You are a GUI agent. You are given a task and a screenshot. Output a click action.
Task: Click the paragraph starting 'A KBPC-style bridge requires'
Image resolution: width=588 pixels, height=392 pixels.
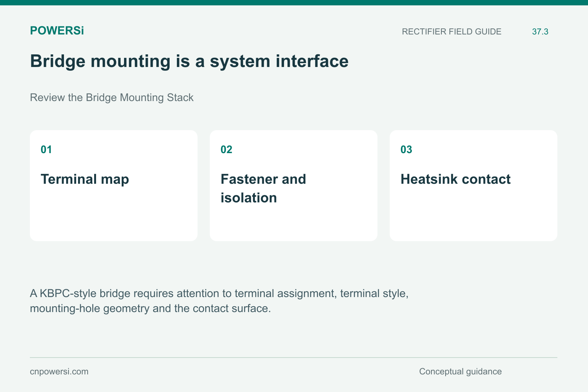219,301
